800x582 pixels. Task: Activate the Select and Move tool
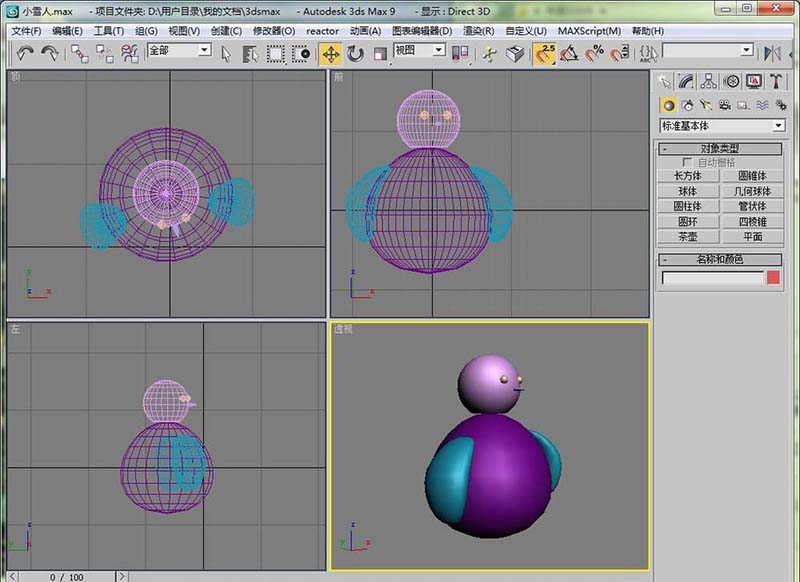click(331, 54)
